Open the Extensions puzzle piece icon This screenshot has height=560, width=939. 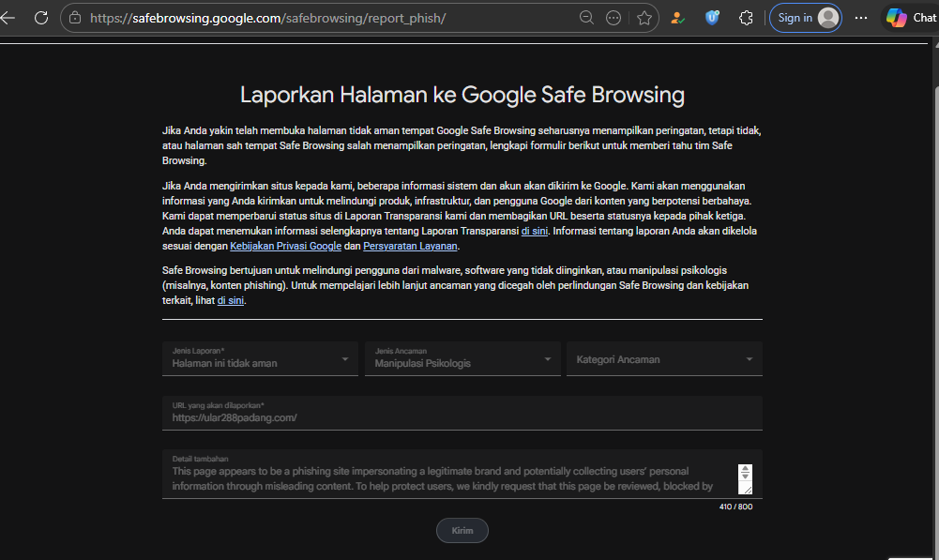(x=746, y=18)
